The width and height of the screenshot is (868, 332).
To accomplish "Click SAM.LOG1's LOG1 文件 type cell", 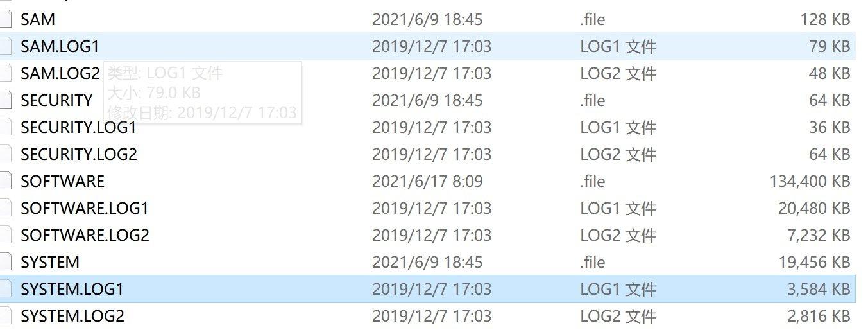I will tap(618, 46).
